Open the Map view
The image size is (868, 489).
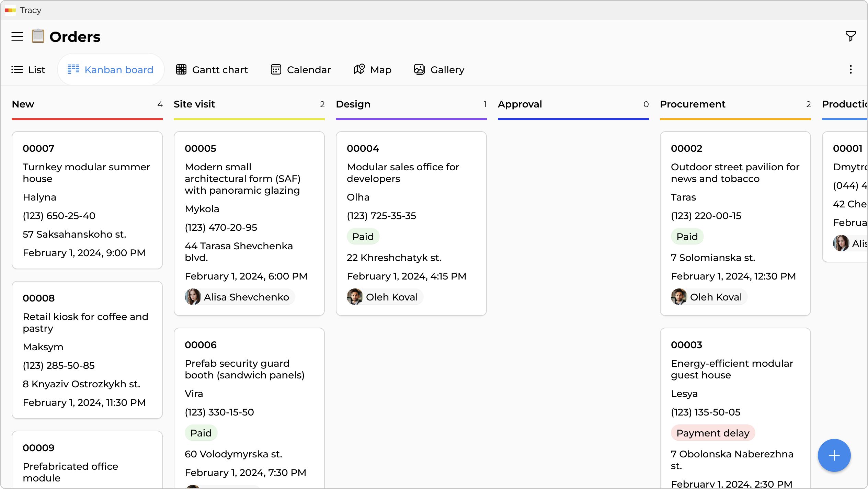click(373, 70)
